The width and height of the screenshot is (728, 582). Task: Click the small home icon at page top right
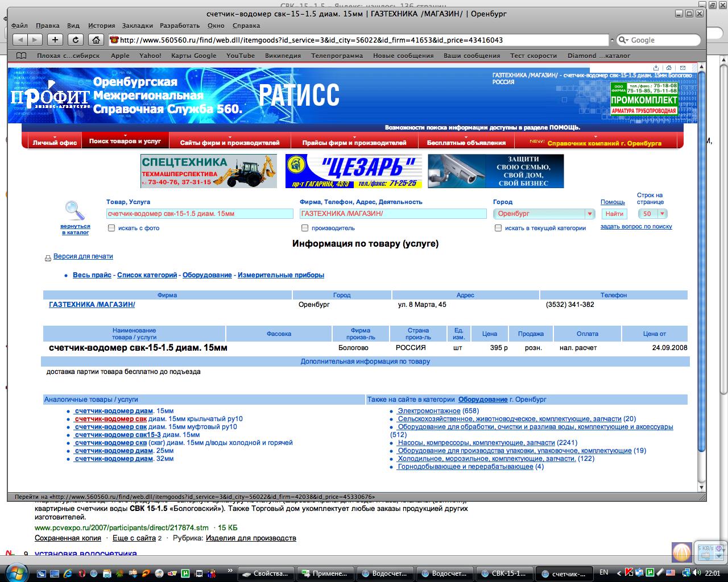point(669,68)
